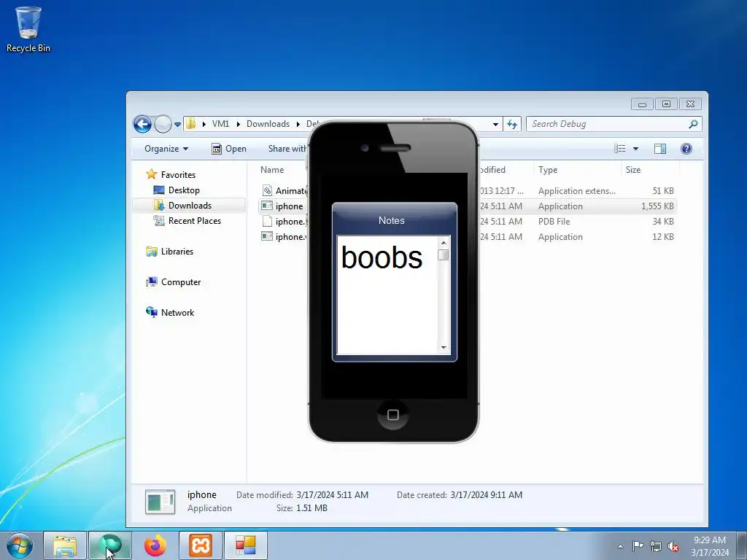This screenshot has height=560, width=747.
Task: Change view with the views icon
Action: pyautogui.click(x=620, y=149)
